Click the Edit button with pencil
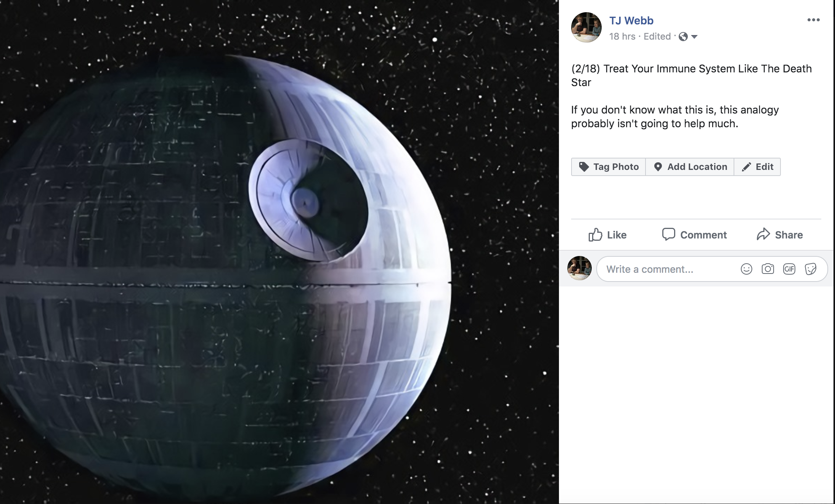The height and width of the screenshot is (504, 835). pyautogui.click(x=757, y=167)
